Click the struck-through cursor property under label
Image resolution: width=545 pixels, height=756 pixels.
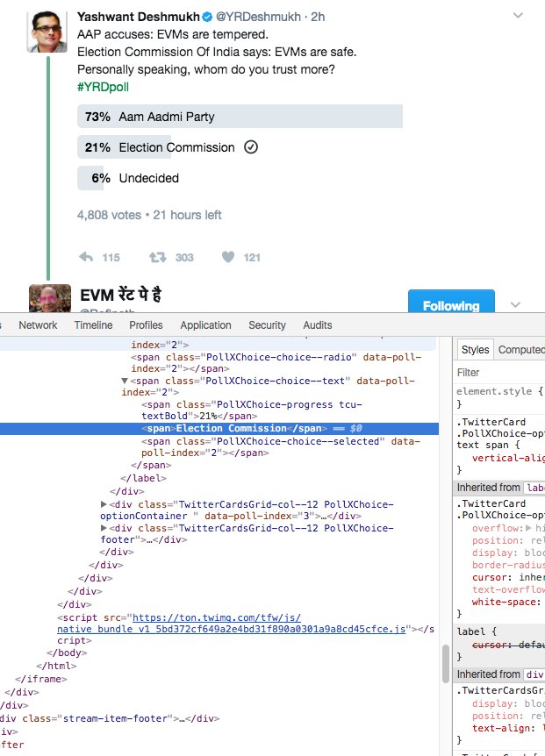(508, 645)
